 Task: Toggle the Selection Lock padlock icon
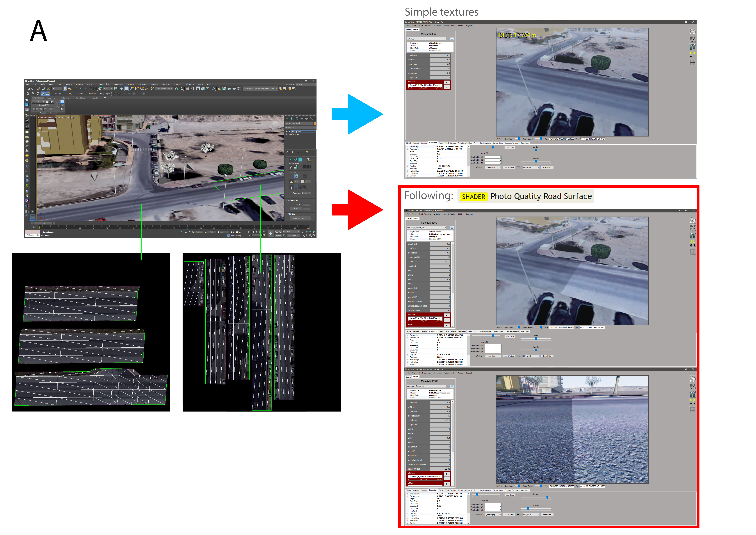(186, 232)
